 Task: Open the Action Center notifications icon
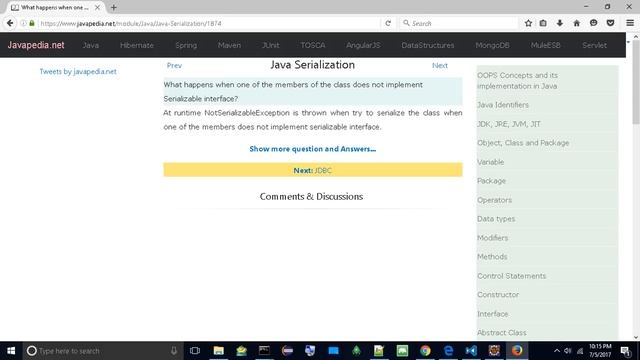coord(625,351)
